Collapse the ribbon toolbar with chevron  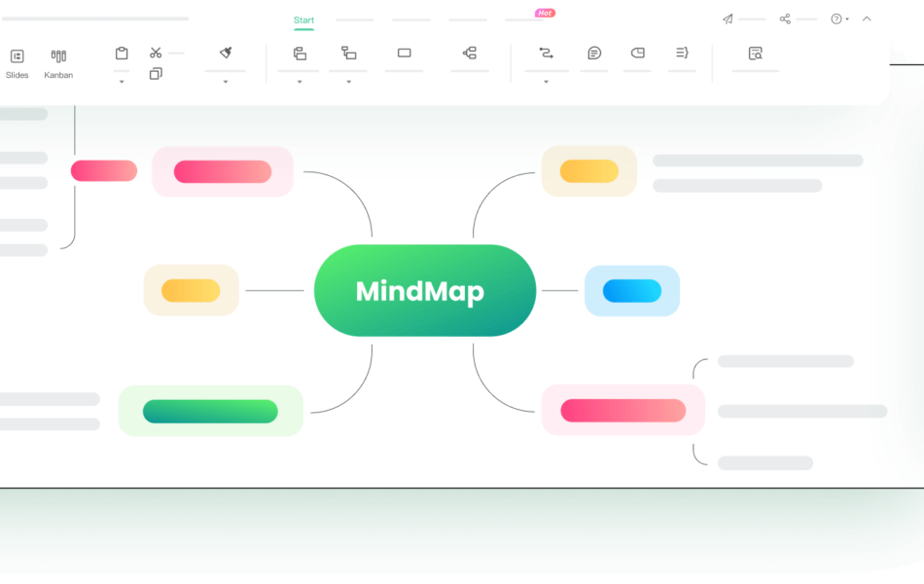point(867,18)
